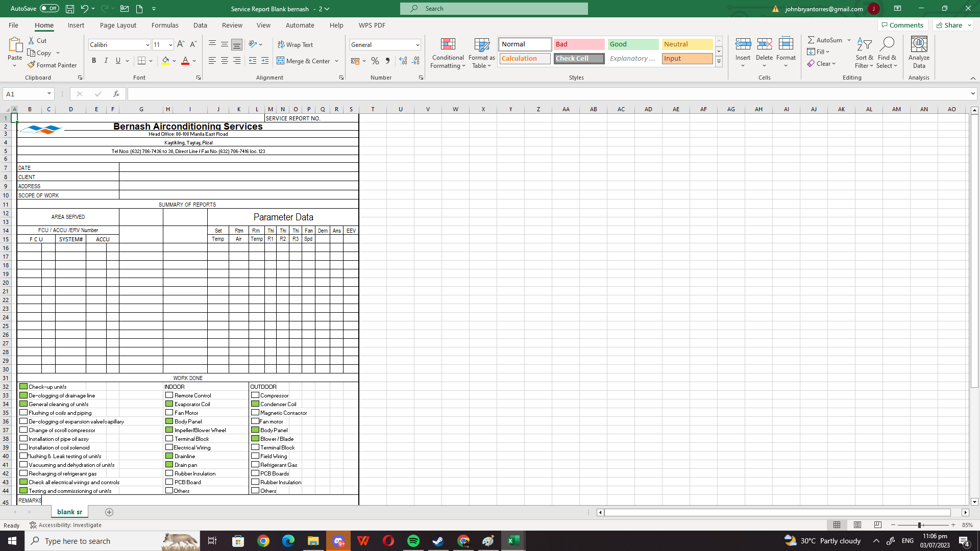Click the Wrap Text icon
Viewport: 980px width, 551px height.
tap(281, 44)
